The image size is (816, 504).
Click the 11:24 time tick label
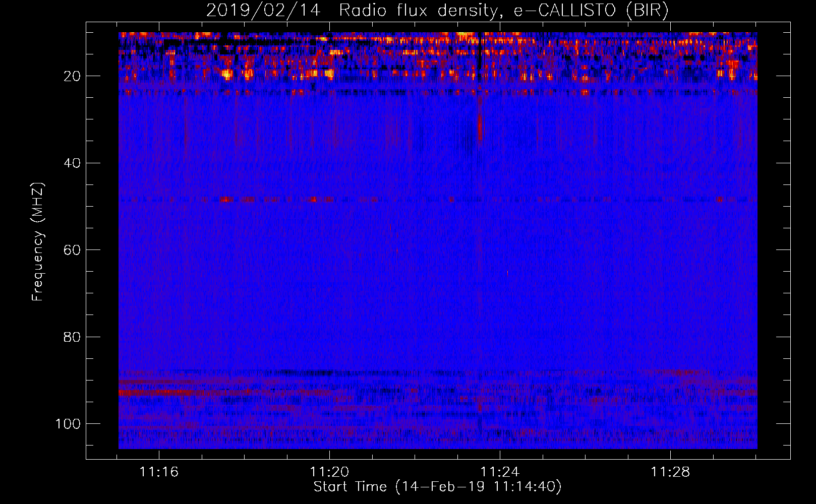tap(500, 472)
